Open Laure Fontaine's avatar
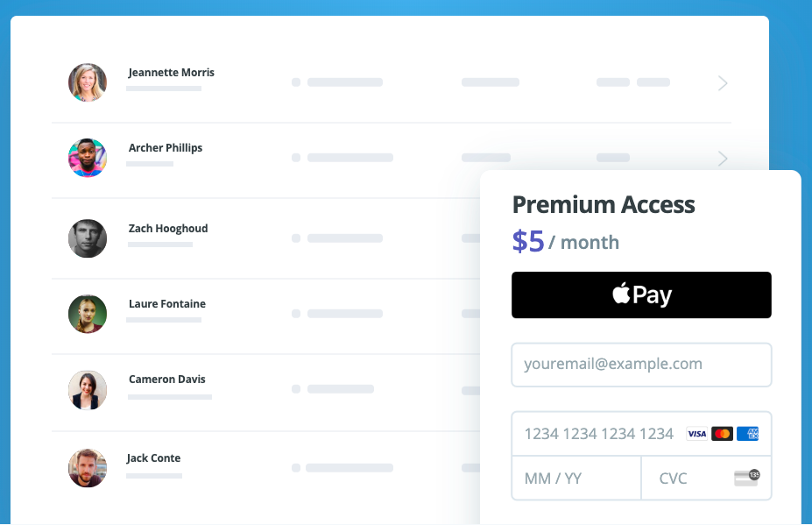812x525 pixels. coord(87,313)
